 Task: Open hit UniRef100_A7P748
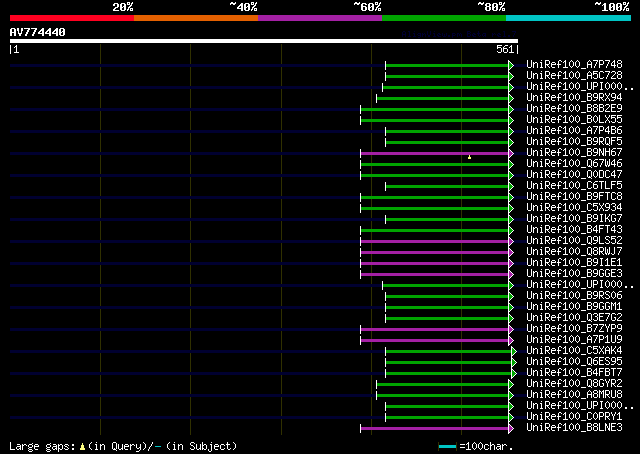tap(574, 65)
